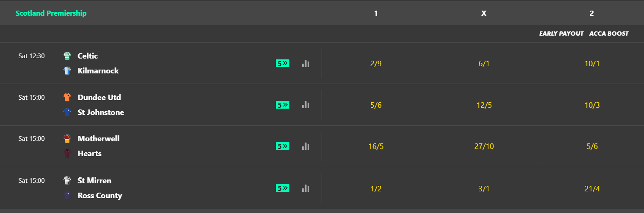This screenshot has width=644, height=213.
Task: Click green 5 badge on Dundee Utd row
Action: [x=283, y=105]
